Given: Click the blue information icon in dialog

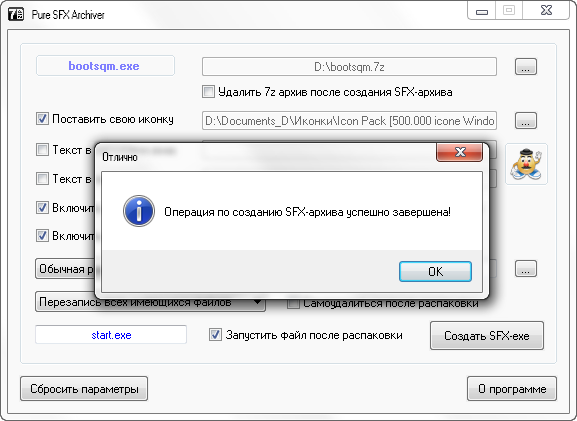Looking at the screenshot, I should (x=139, y=211).
